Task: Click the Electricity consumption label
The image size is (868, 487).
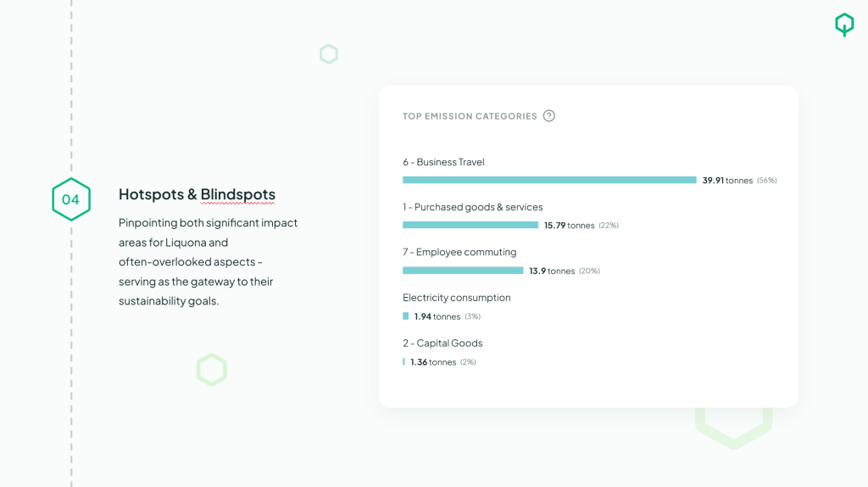Action: tap(456, 298)
